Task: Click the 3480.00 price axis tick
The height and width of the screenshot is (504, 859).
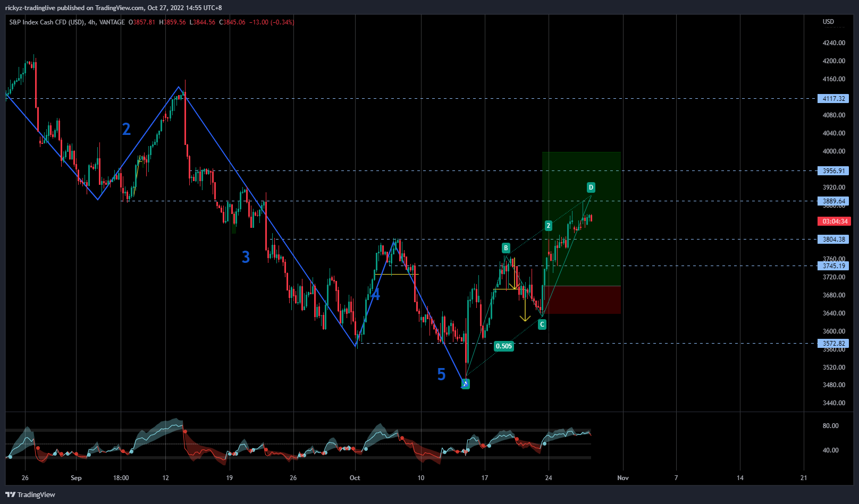Action: click(x=834, y=385)
